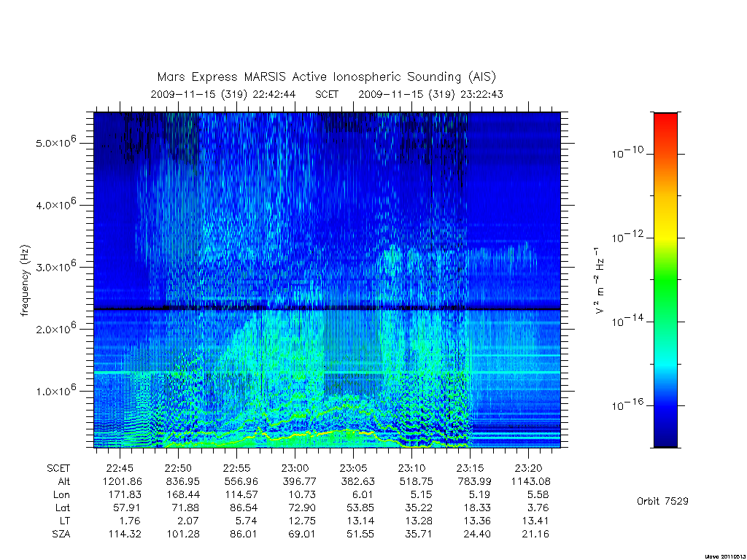Click the 'Alt' row header

click(x=64, y=481)
